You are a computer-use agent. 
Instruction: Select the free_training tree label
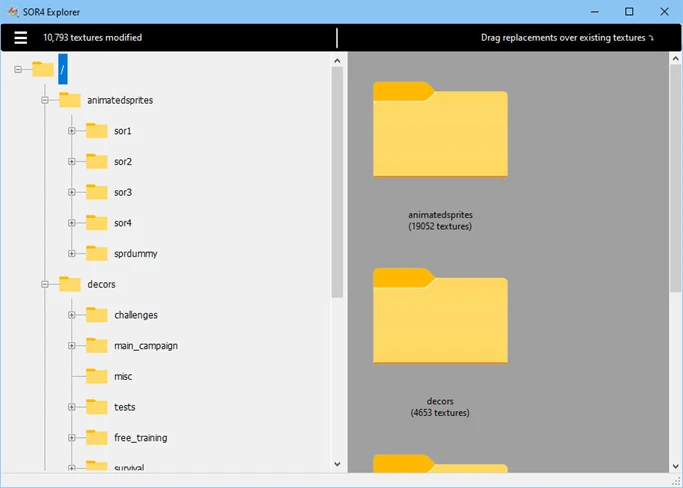[141, 438]
